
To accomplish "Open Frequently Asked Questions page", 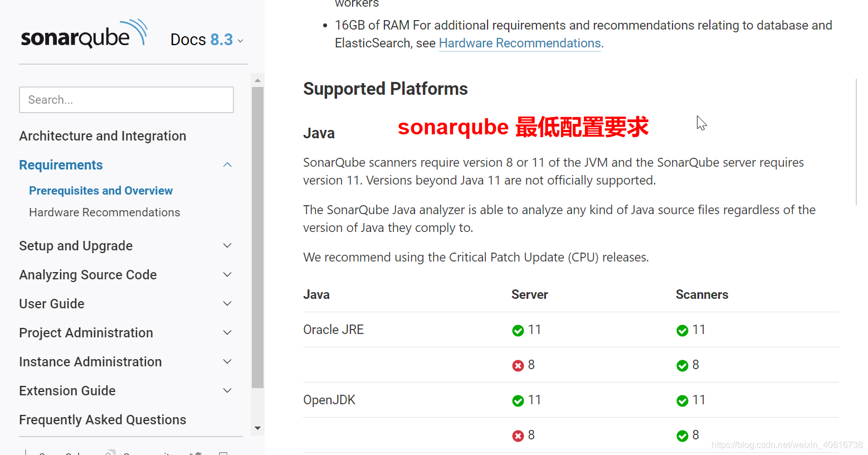I will pyautogui.click(x=103, y=420).
